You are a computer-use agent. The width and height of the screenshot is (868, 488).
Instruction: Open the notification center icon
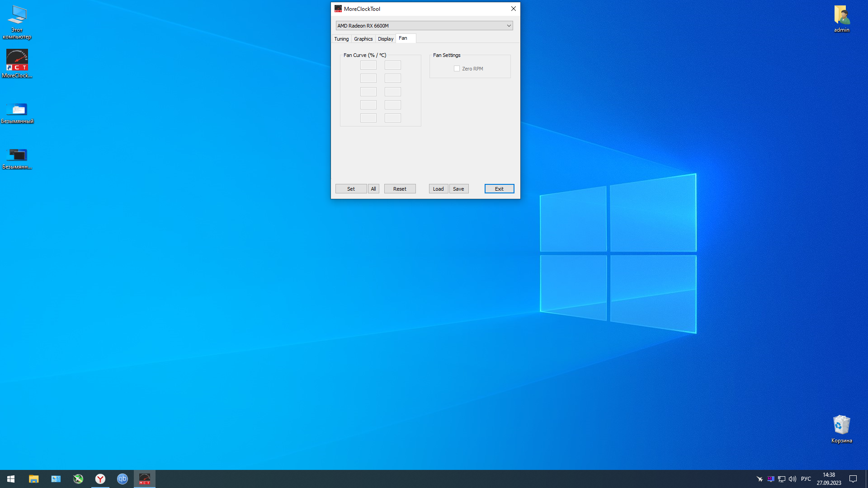pos(853,479)
